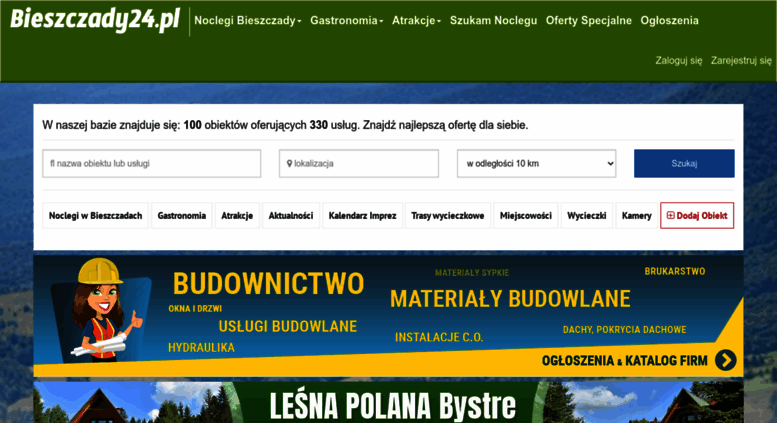Open Kalendarz Imprez
777x423 pixels.
[362, 215]
